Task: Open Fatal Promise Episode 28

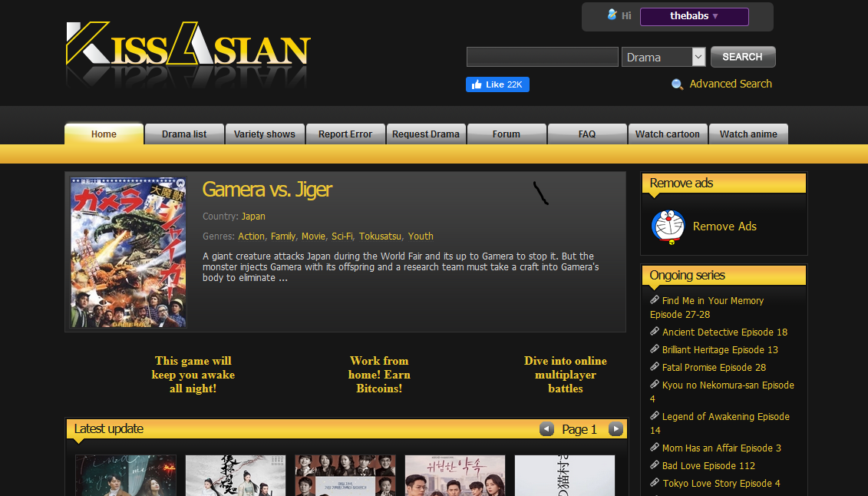Action: tap(714, 368)
